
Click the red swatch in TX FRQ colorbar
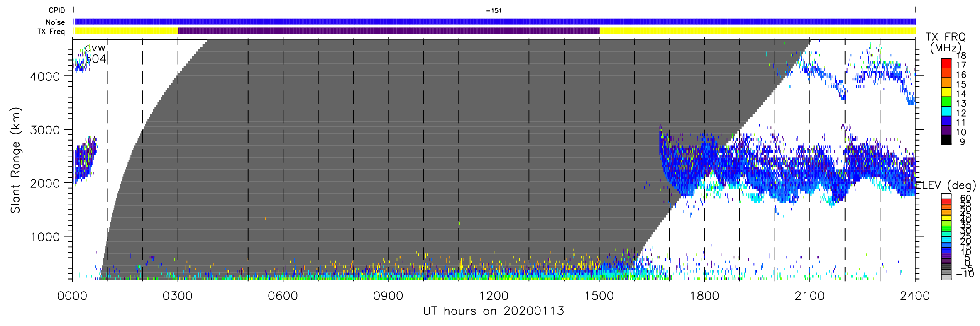point(946,63)
